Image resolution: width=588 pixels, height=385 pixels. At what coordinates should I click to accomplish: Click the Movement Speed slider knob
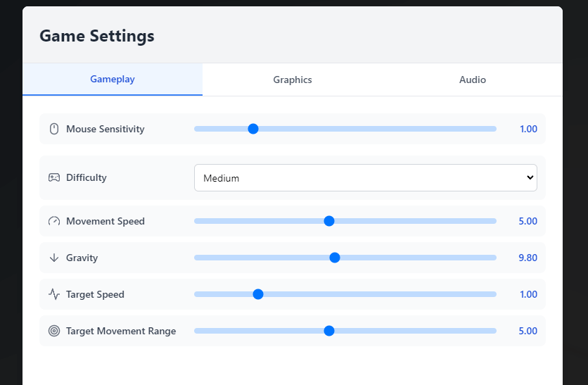pos(328,221)
